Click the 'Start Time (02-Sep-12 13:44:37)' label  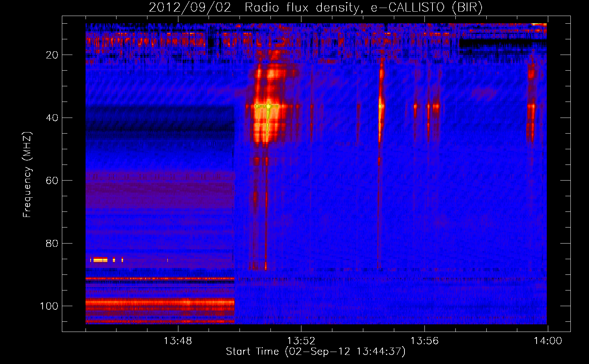pyautogui.click(x=316, y=352)
